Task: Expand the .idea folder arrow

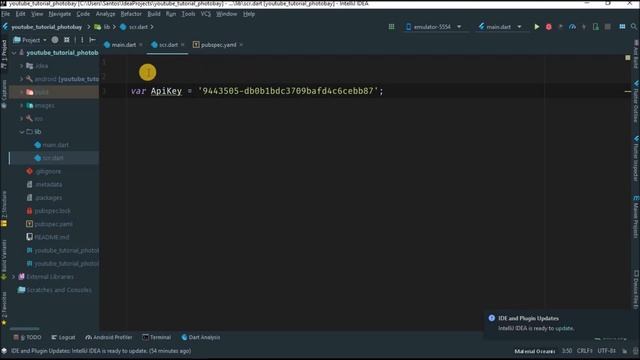Action: tap(22, 66)
